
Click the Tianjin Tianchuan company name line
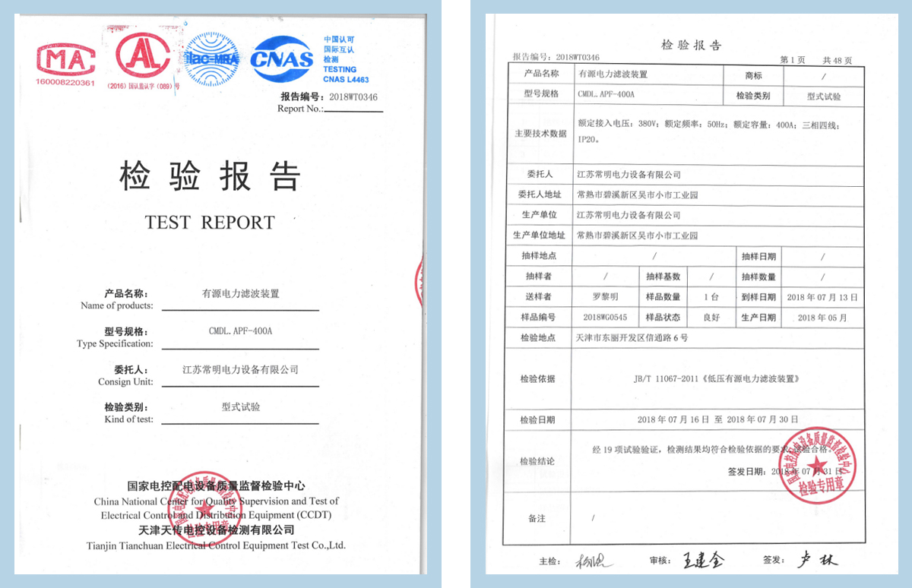pyautogui.click(x=216, y=545)
